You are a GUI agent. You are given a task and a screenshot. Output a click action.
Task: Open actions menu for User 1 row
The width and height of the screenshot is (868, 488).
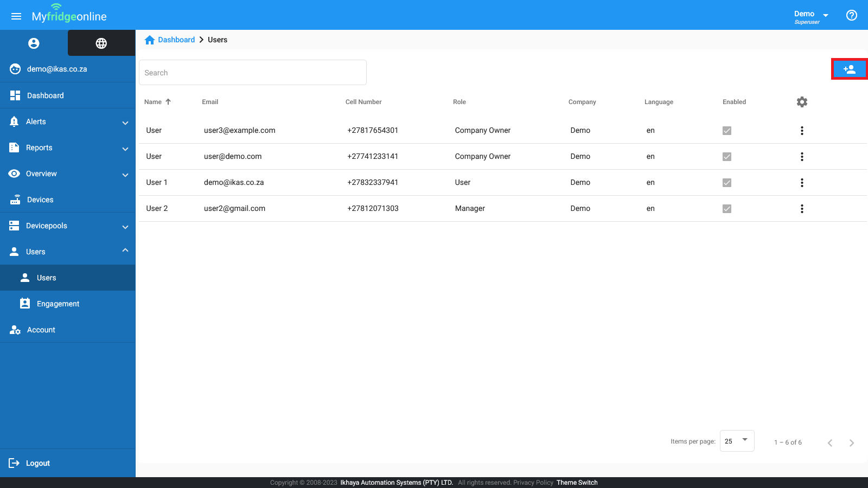tap(802, 183)
